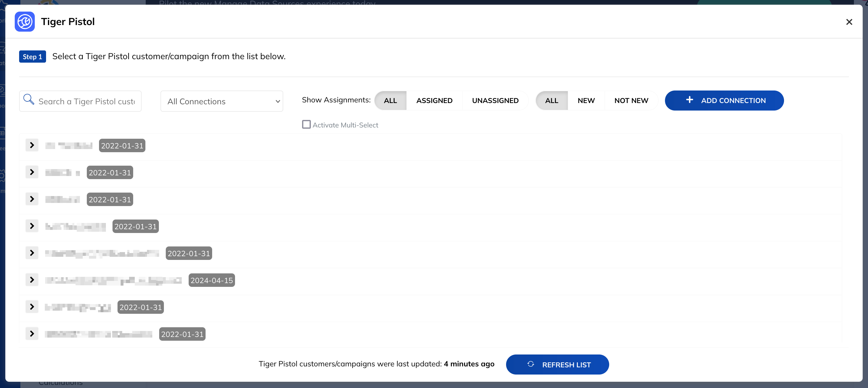Click the Tiger Pistol logo icon
The height and width of the screenshot is (388, 868).
click(24, 22)
